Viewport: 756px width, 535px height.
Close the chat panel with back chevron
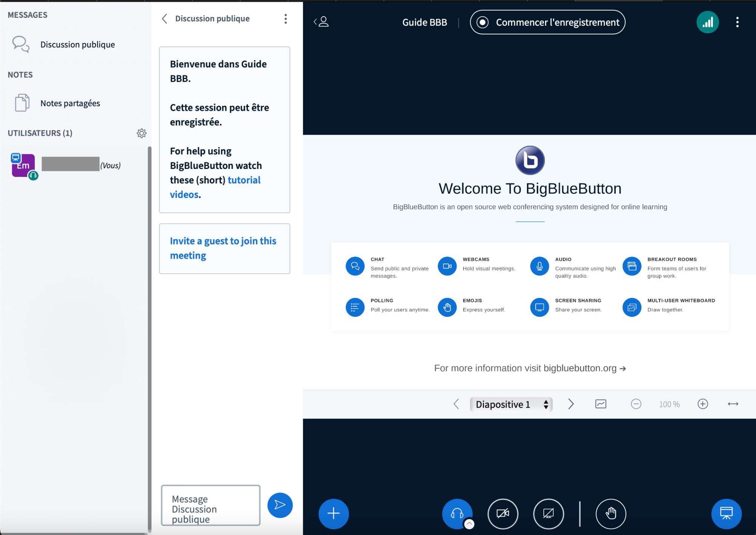coord(164,19)
